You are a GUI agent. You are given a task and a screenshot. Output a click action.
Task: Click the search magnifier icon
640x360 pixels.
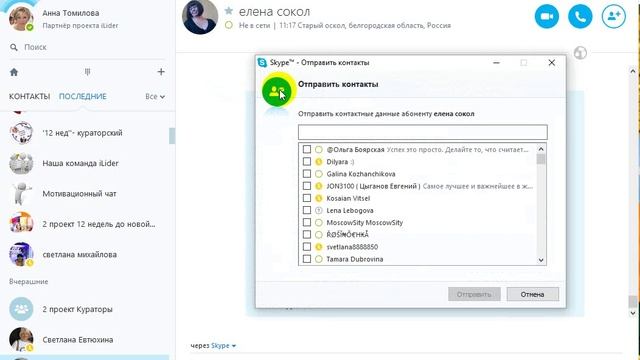[14, 47]
